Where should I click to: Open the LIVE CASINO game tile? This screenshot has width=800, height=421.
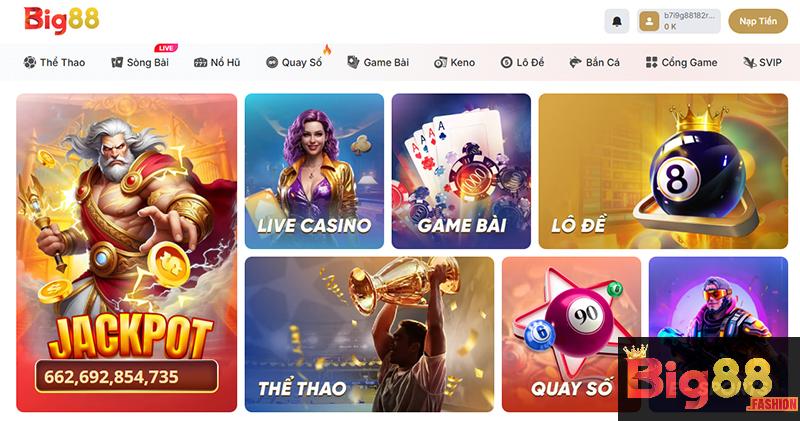coord(314,171)
